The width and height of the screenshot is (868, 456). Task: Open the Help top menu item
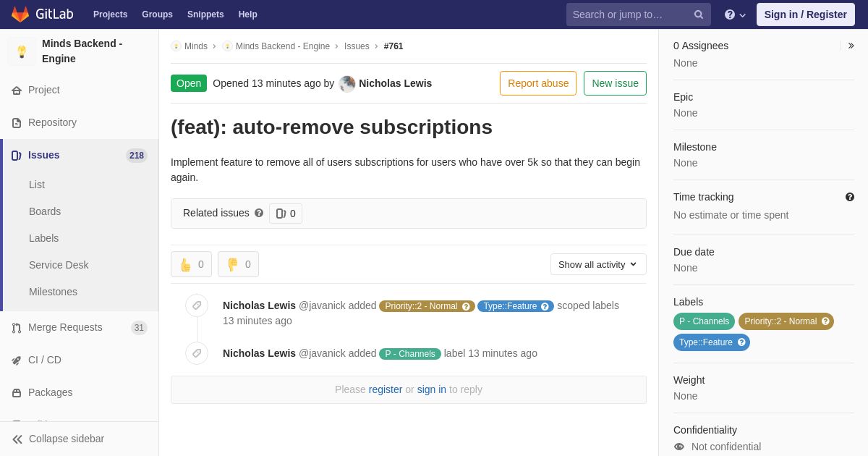[x=247, y=14]
